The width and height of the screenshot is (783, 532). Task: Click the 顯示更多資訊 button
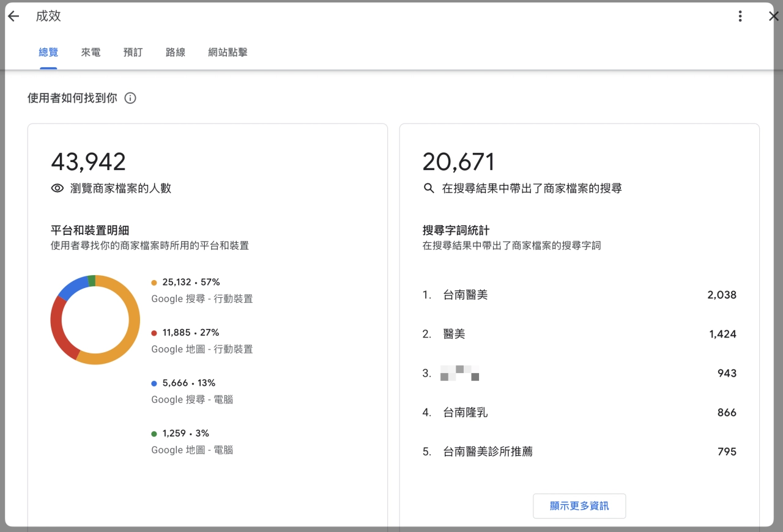579,506
